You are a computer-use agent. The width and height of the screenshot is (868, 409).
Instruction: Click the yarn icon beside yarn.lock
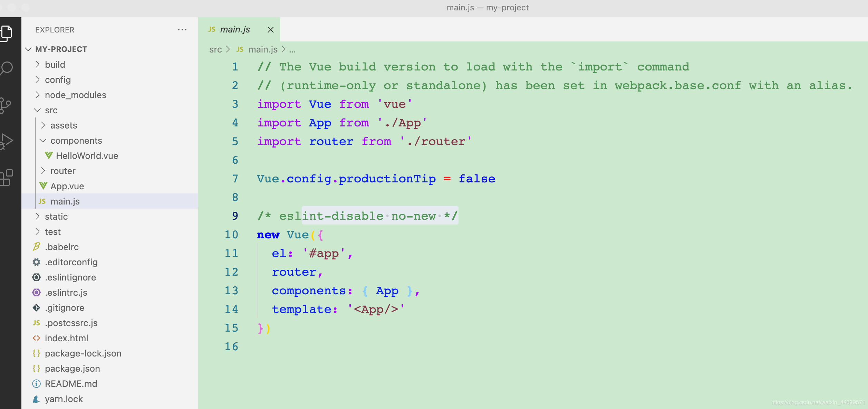pos(36,399)
